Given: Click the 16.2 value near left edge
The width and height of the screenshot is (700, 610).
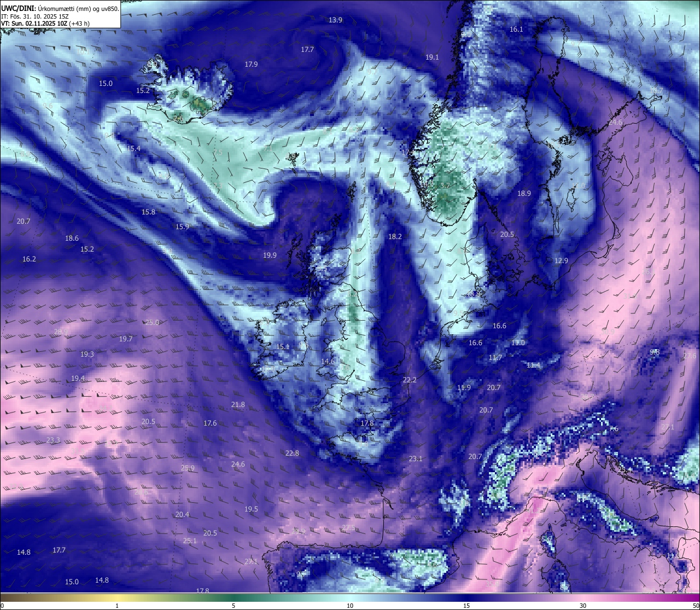Looking at the screenshot, I should pos(29,259).
